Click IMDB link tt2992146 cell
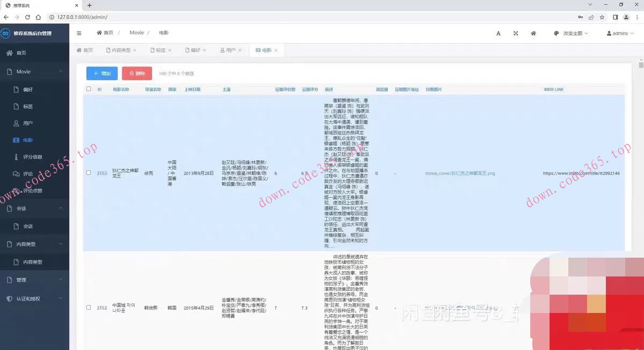Viewport: 644px width, 350px height. (581, 173)
